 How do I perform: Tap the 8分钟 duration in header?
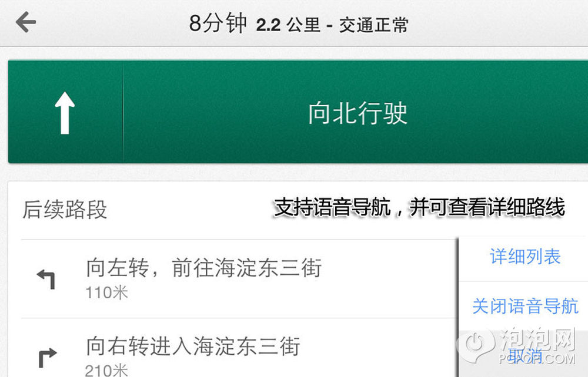pyautogui.click(x=218, y=23)
